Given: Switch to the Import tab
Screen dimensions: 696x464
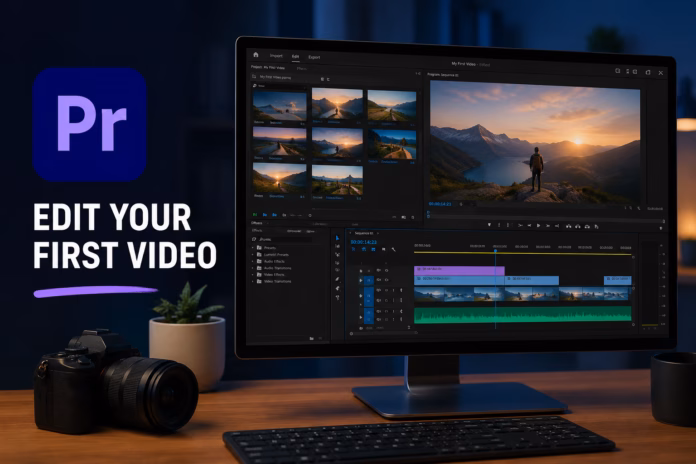Looking at the screenshot, I should (276, 56).
